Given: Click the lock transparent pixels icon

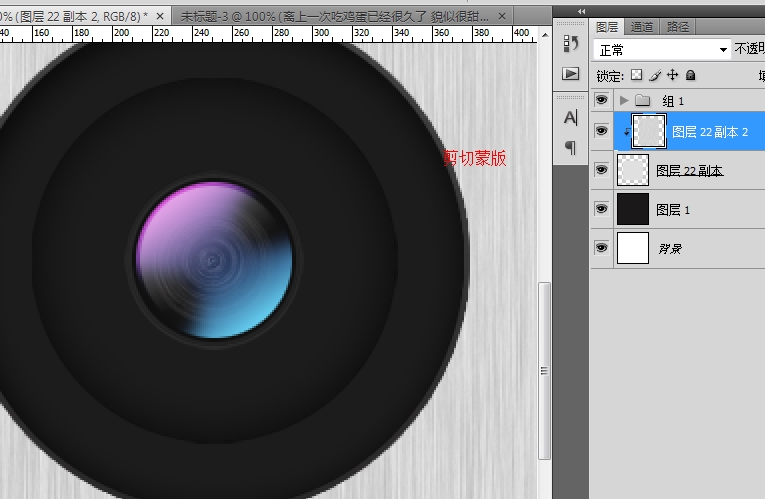Looking at the screenshot, I should coord(636,75).
